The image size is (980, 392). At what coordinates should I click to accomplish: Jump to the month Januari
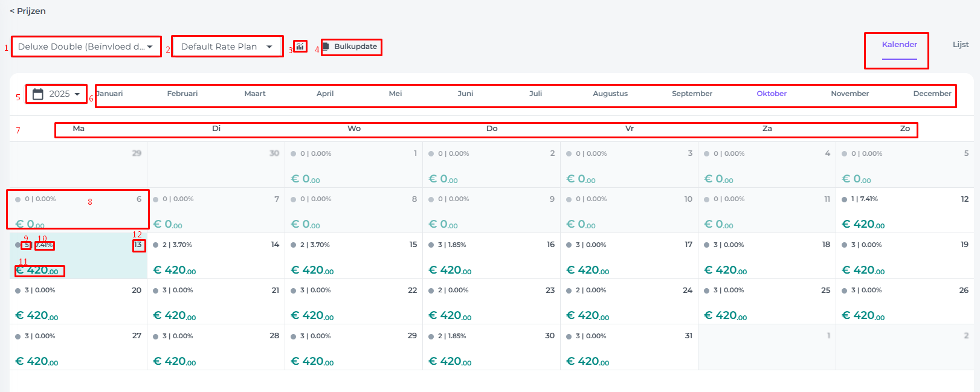pos(110,94)
